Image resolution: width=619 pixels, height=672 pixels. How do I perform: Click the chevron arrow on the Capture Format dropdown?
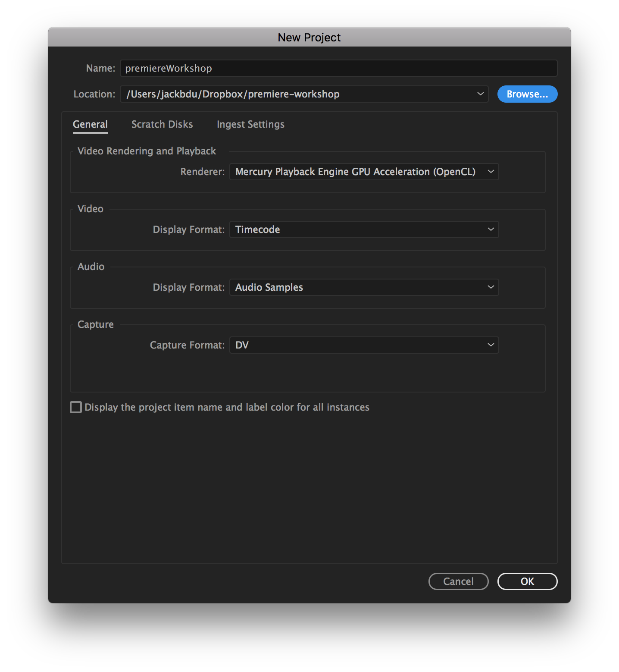(491, 345)
